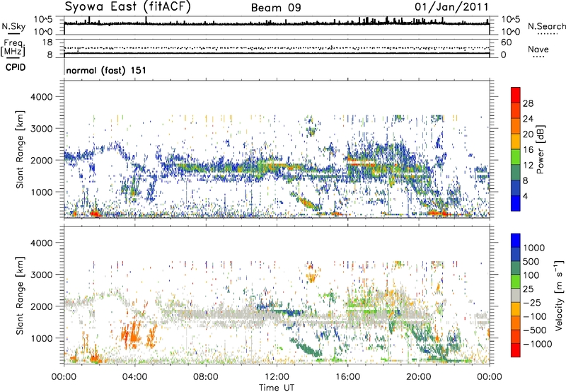Click the "04:00" time axis tick label
The image size is (566, 392).
tap(134, 377)
